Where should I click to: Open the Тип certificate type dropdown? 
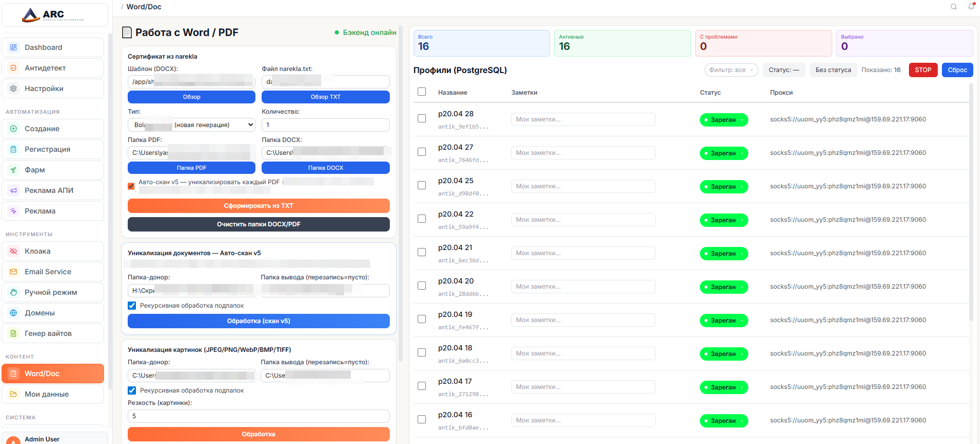coord(191,125)
